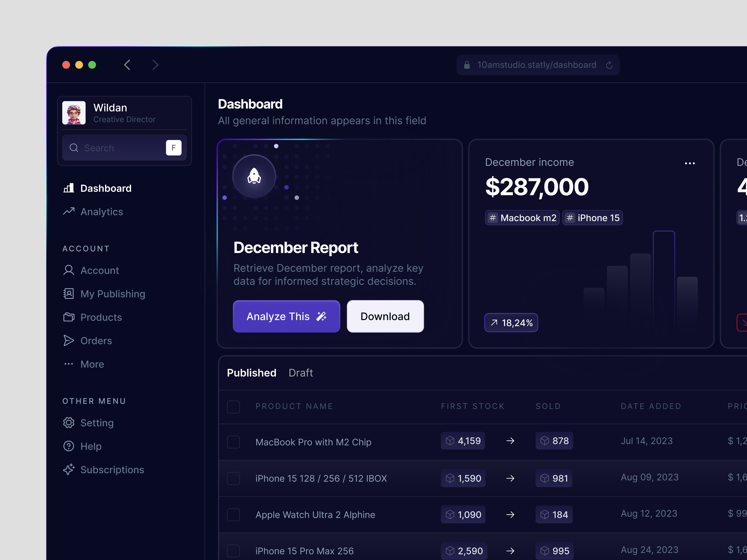
Task: Open Orders via the paper-plane icon
Action: point(69,341)
